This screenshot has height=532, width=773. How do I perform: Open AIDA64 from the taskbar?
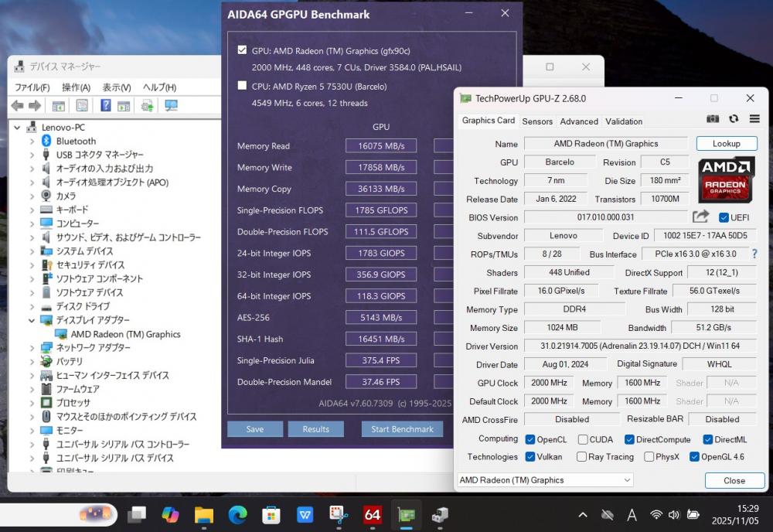(x=373, y=514)
